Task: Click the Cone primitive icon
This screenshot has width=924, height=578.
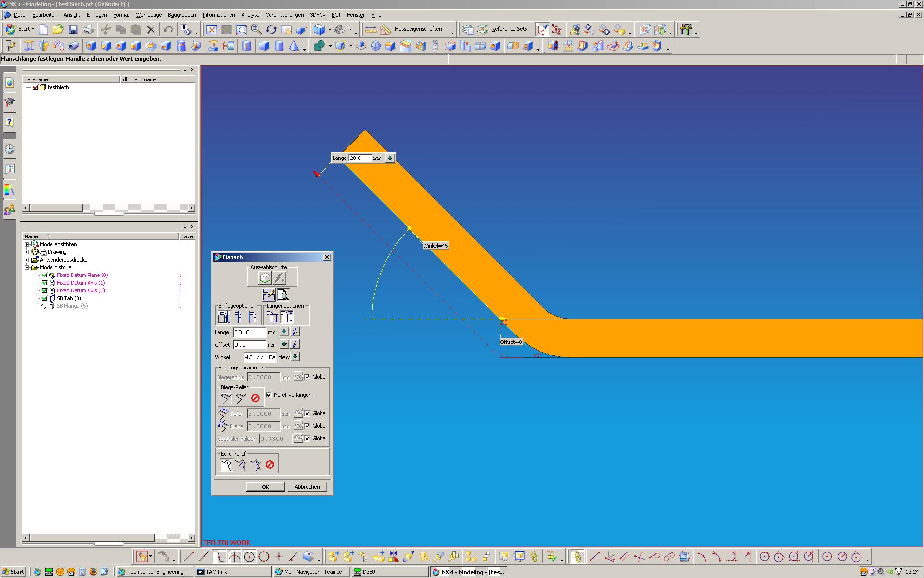Action: coord(294,46)
